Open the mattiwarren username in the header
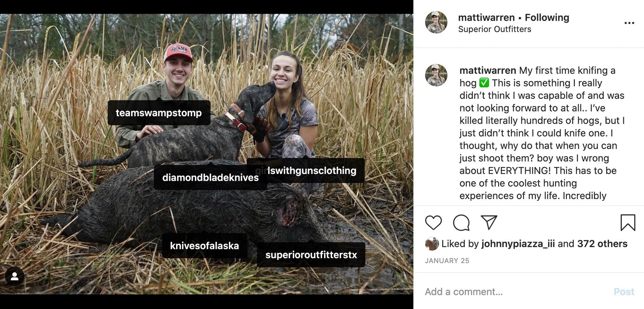 pos(486,17)
